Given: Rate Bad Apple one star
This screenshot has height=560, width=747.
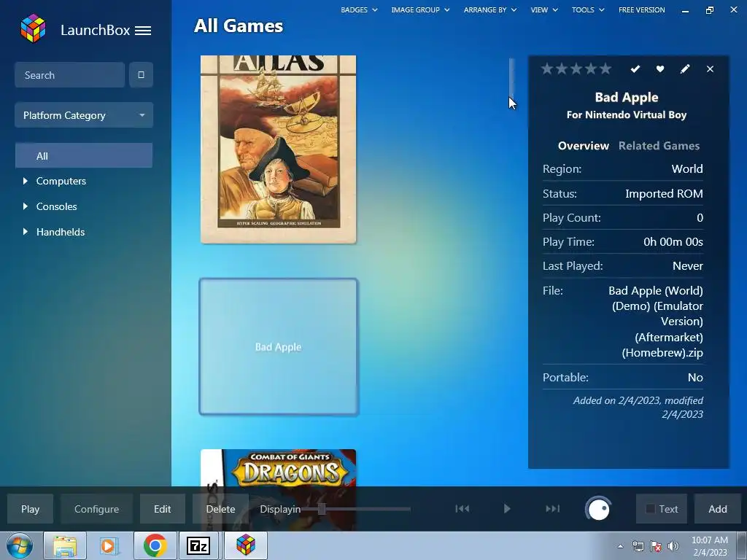Looking at the screenshot, I should 547,69.
